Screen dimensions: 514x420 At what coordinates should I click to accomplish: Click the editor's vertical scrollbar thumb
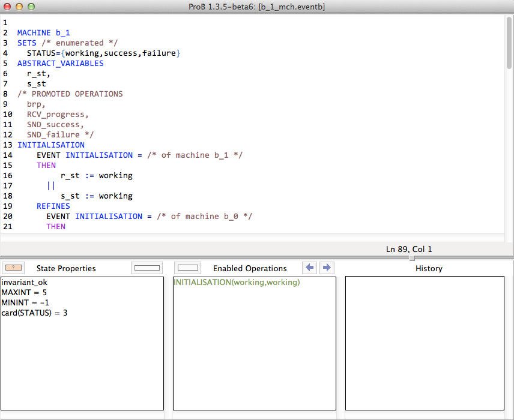[x=509, y=42]
